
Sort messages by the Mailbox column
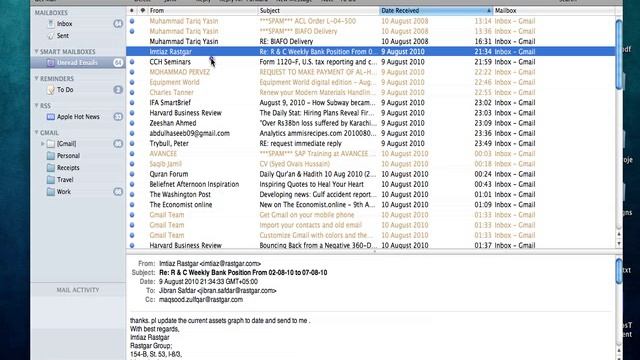click(x=554, y=11)
